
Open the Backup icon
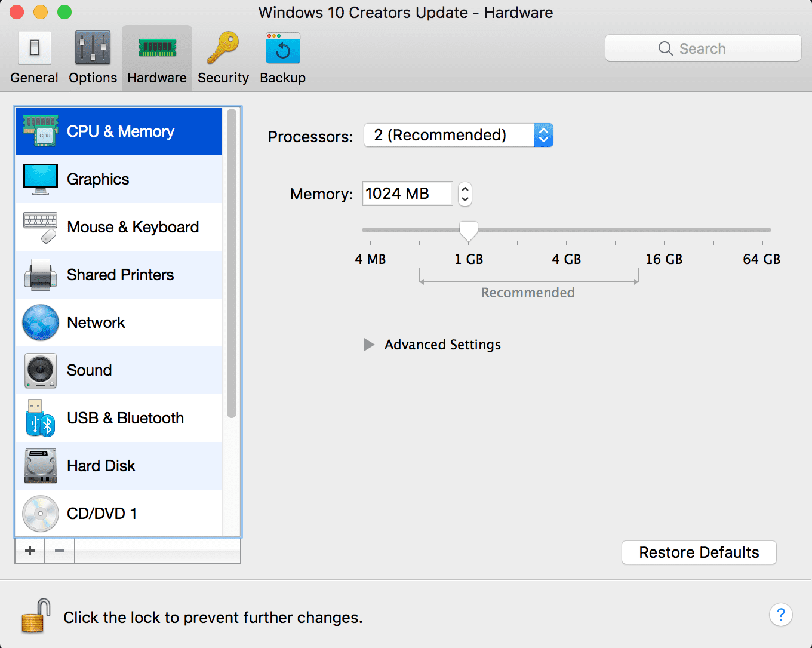click(x=283, y=48)
